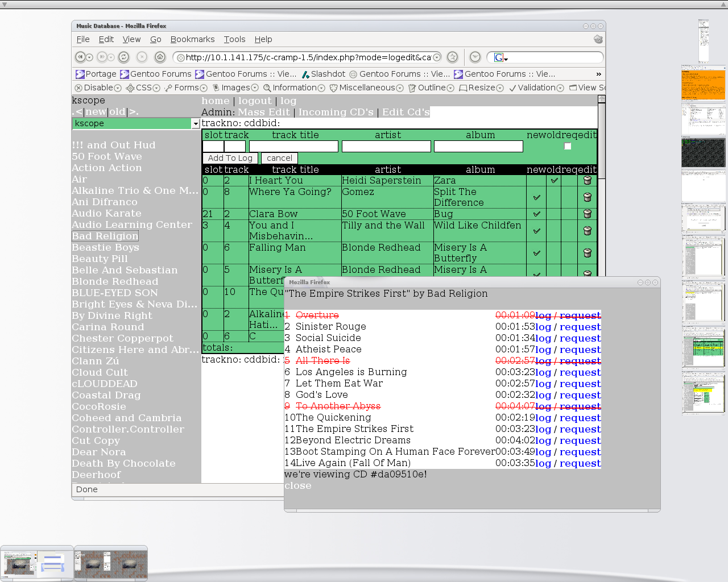Toggle the new checkmark for 'Where Ya Going?'

(x=536, y=197)
